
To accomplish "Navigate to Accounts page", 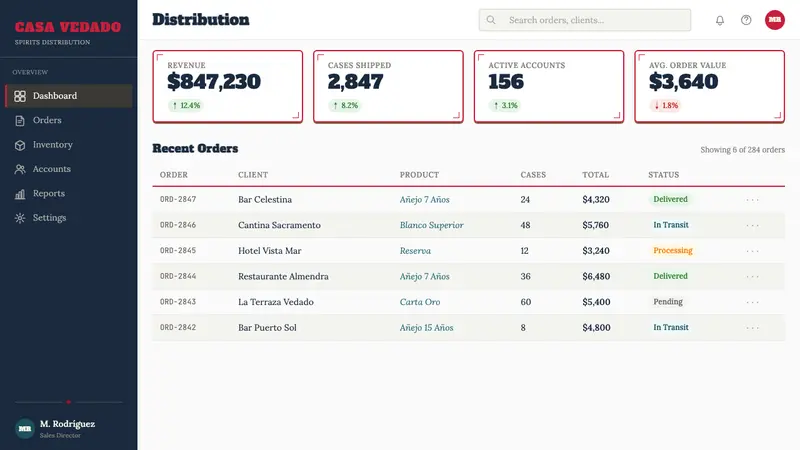I will coord(68,169).
